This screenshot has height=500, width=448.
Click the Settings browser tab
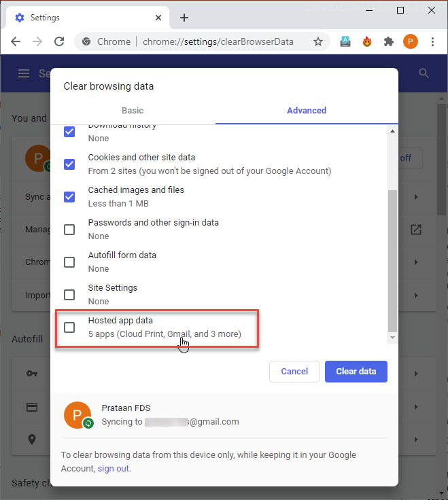88,18
